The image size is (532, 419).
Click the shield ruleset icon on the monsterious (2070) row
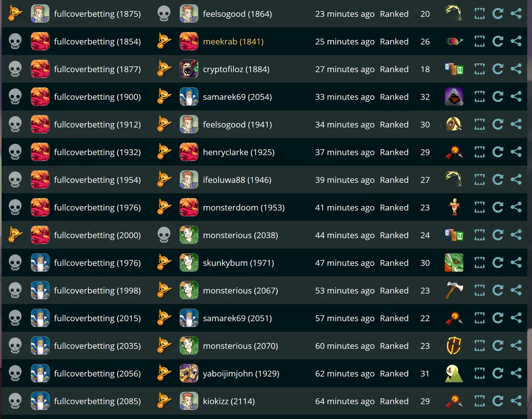(x=454, y=346)
